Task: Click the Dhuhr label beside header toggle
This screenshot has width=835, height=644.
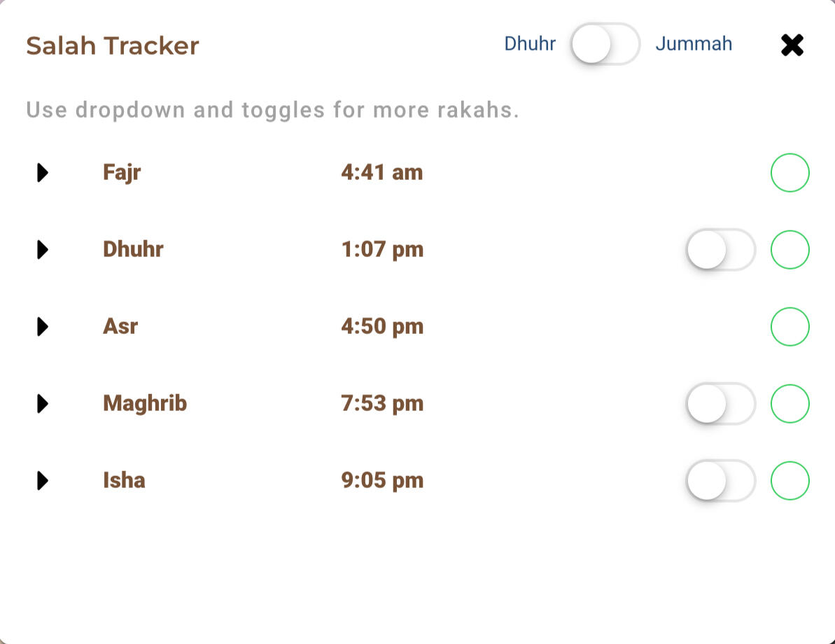Action: [x=530, y=44]
